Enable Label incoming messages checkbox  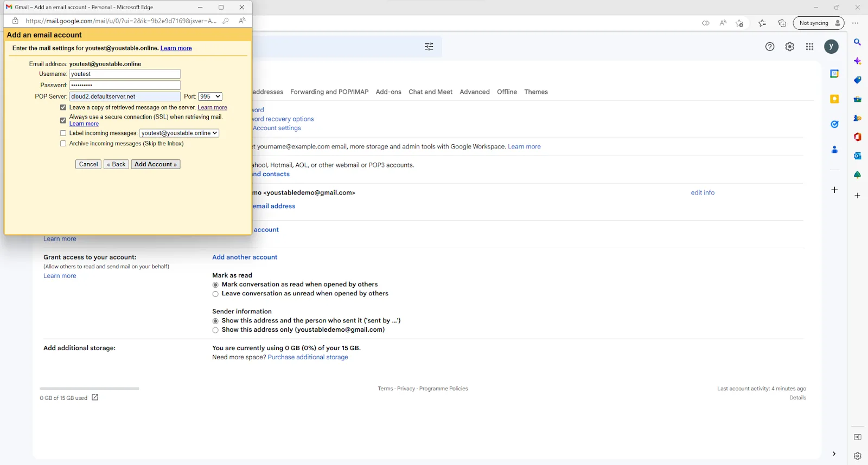tap(63, 133)
